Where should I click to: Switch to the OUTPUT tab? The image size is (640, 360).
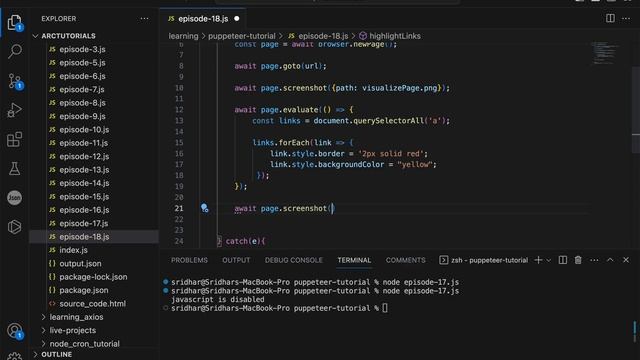coord(236,260)
